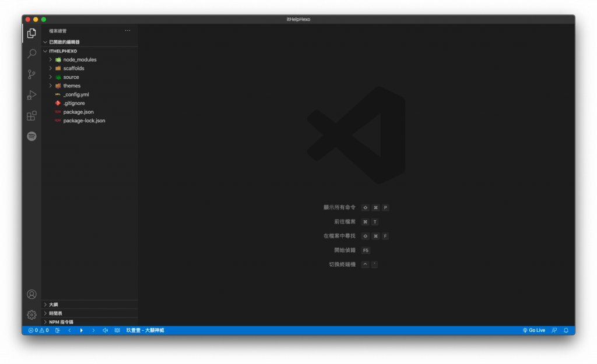Click the explorer more actions ellipsis

click(x=128, y=30)
